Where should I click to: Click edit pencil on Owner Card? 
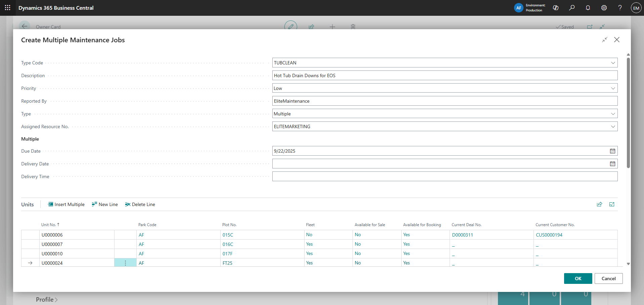(291, 26)
